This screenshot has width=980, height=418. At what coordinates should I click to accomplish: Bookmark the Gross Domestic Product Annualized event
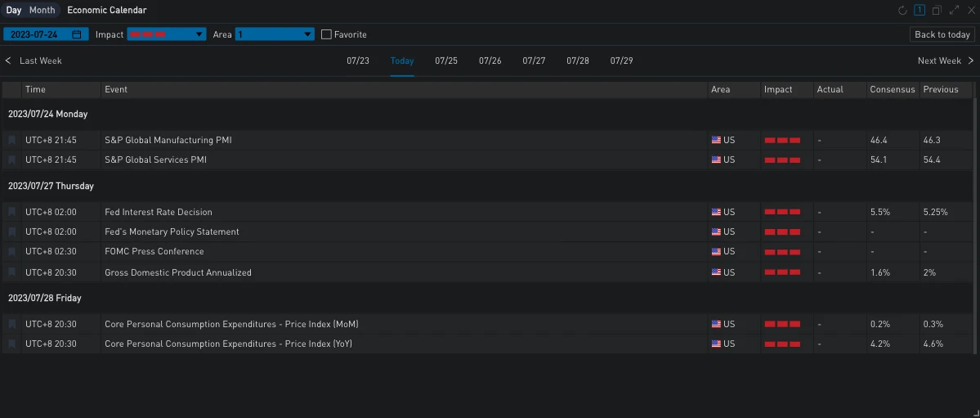pyautogui.click(x=11, y=272)
